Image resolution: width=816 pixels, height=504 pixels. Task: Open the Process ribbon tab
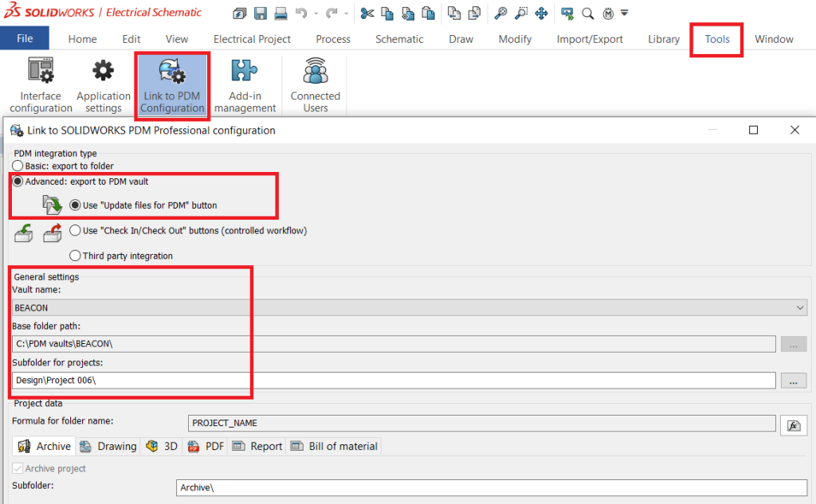pyautogui.click(x=333, y=39)
